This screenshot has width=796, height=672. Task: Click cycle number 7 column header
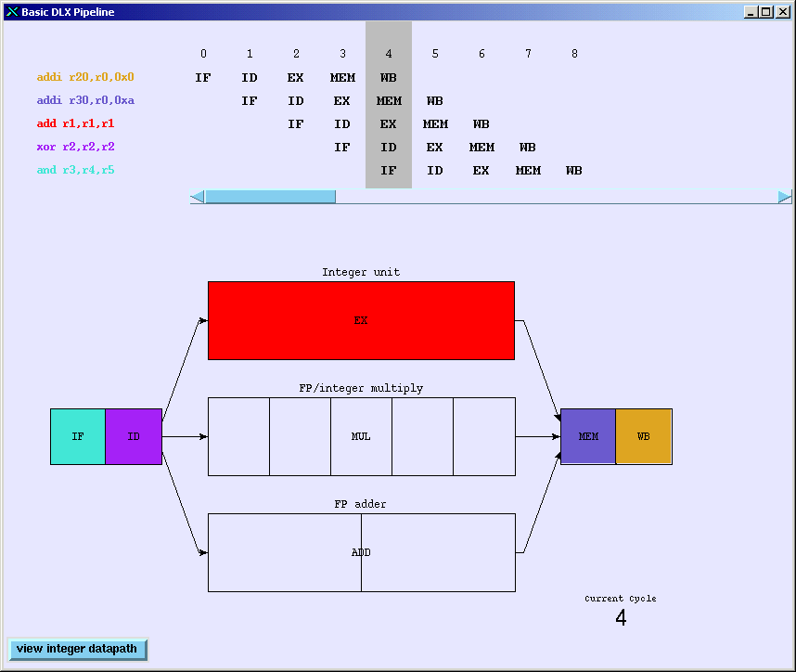tap(528, 54)
